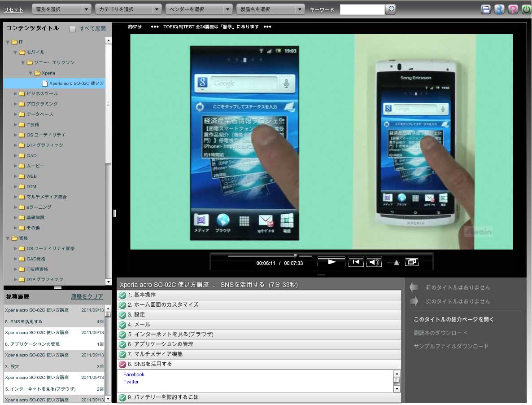Viewport: 532px width, 405px height.
Task: Click the magnifying glass search button
Action: [x=391, y=9]
